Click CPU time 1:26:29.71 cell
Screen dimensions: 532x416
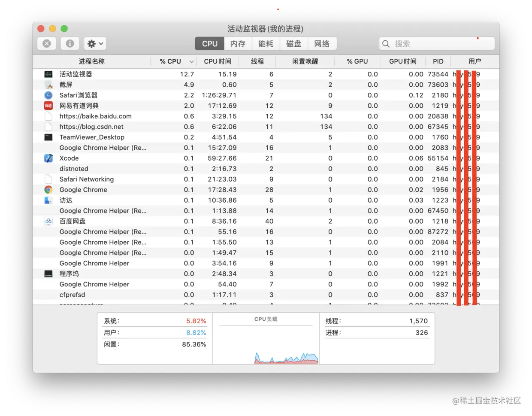tap(219, 95)
